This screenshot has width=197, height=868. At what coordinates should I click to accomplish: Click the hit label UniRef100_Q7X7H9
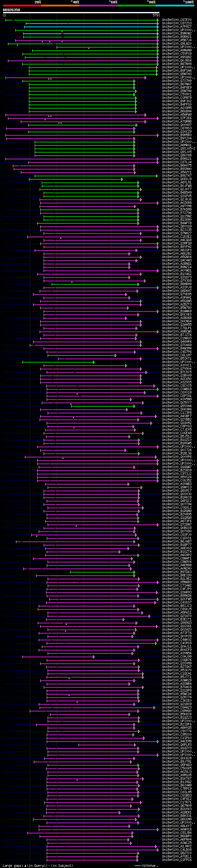click(x=176, y=81)
